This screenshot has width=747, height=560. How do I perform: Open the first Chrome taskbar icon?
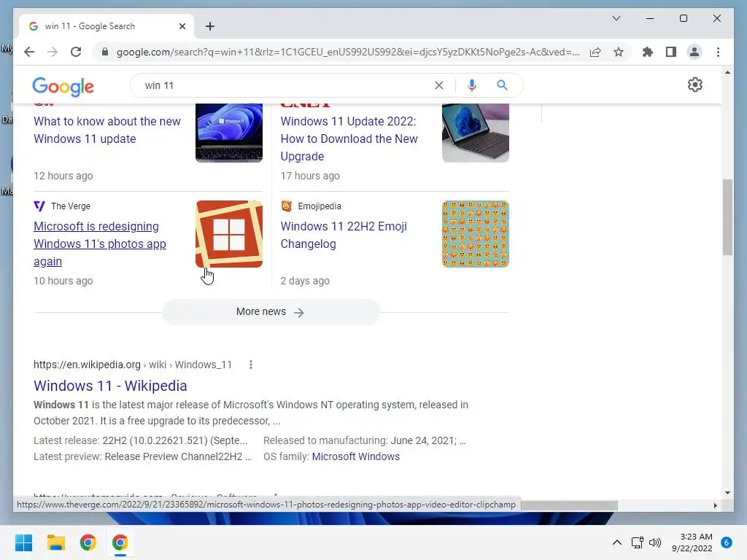pos(88,542)
